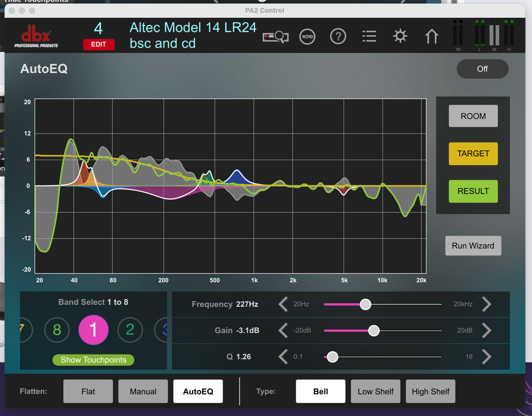Decrease Frequency with the left arrow
This screenshot has height=416, width=532.
coord(283,304)
